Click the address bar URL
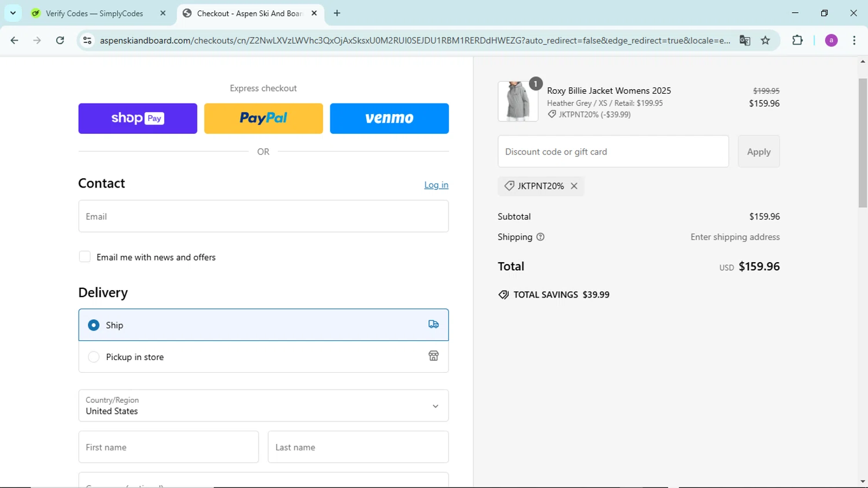The height and width of the screenshot is (488, 868). click(x=415, y=41)
